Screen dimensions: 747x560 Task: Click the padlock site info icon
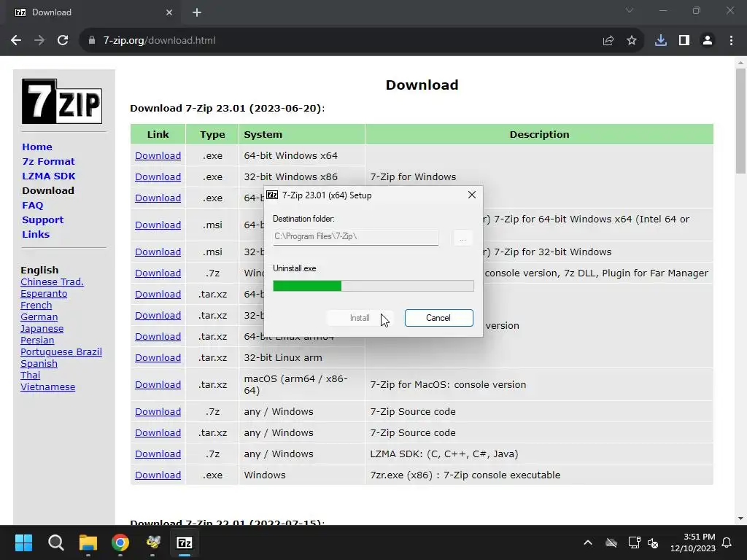click(92, 41)
